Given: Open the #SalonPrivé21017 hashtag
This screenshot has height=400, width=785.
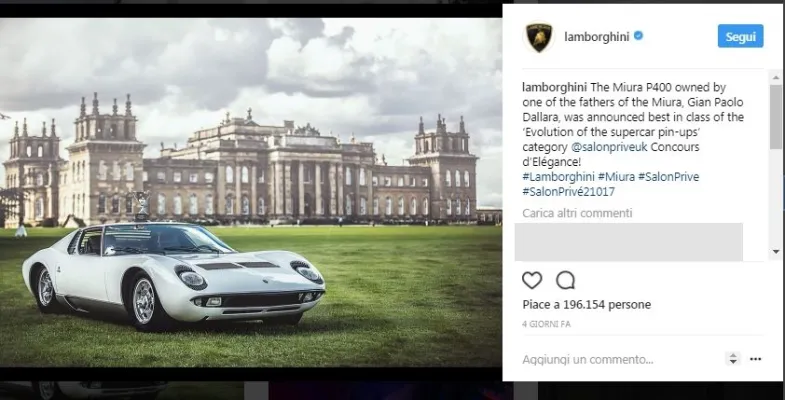Looking at the screenshot, I should click(x=568, y=192).
